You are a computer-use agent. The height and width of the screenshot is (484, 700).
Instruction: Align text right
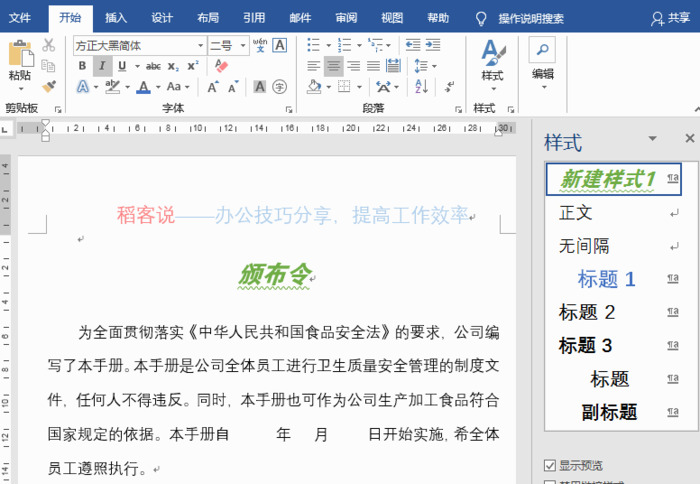(354, 66)
